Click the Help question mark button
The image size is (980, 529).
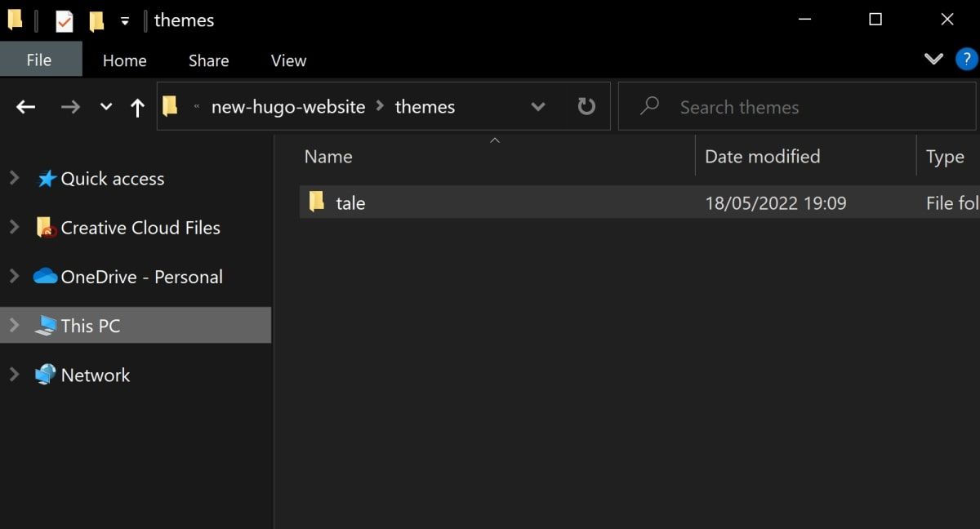click(966, 59)
